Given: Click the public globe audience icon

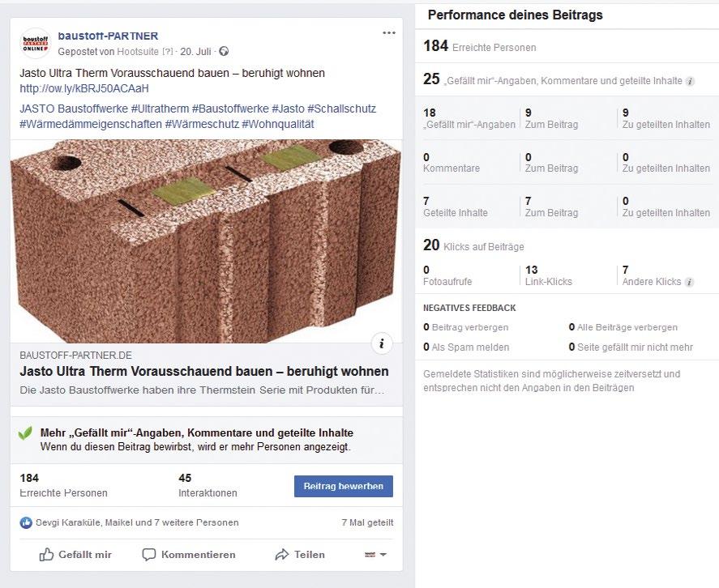Looking at the screenshot, I should [224, 51].
